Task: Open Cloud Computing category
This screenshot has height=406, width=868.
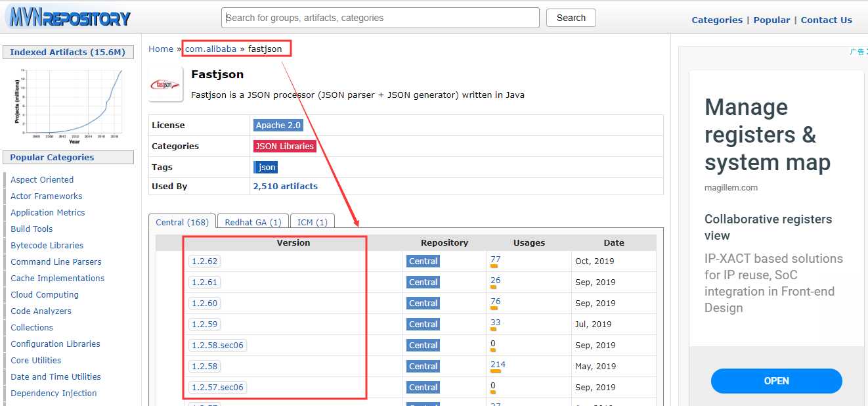Action: click(x=45, y=294)
